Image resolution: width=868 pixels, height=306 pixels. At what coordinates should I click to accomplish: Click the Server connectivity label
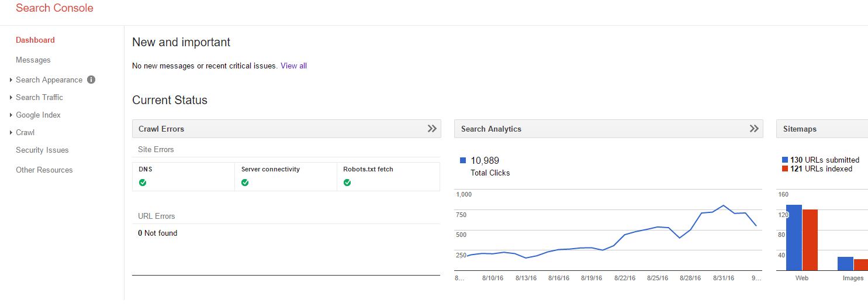pyautogui.click(x=271, y=169)
